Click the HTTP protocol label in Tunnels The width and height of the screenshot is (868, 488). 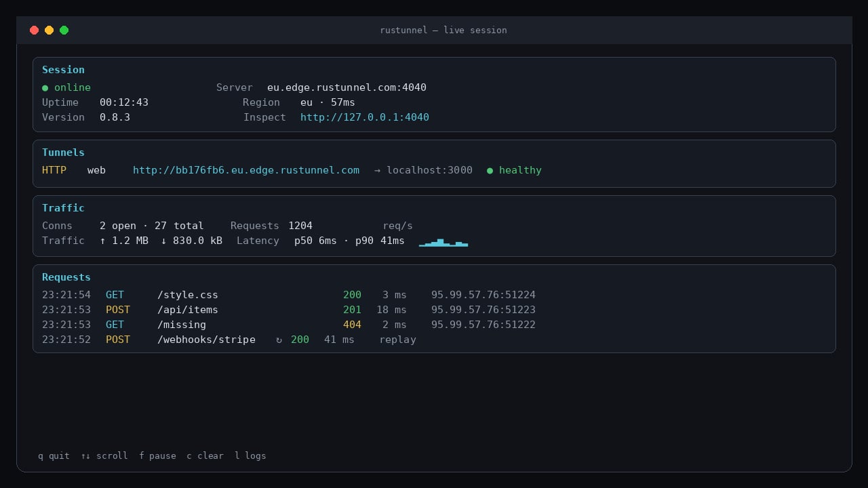point(54,170)
